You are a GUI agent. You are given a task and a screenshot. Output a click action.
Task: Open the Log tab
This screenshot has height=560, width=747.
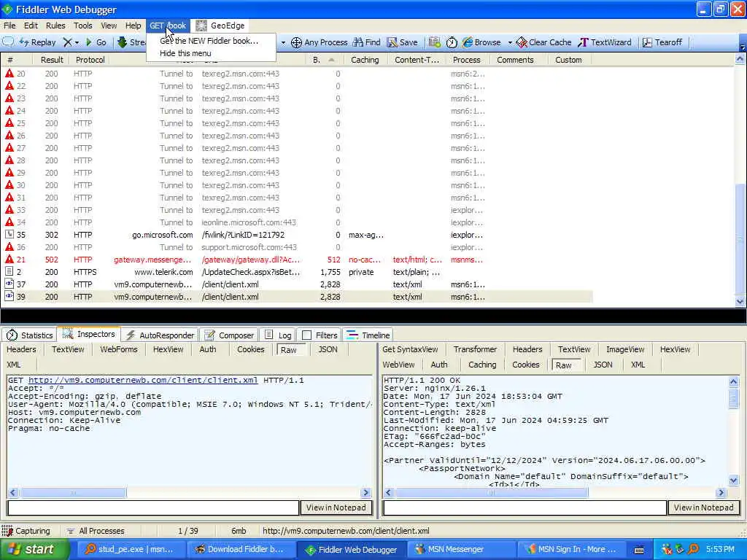[x=278, y=335]
